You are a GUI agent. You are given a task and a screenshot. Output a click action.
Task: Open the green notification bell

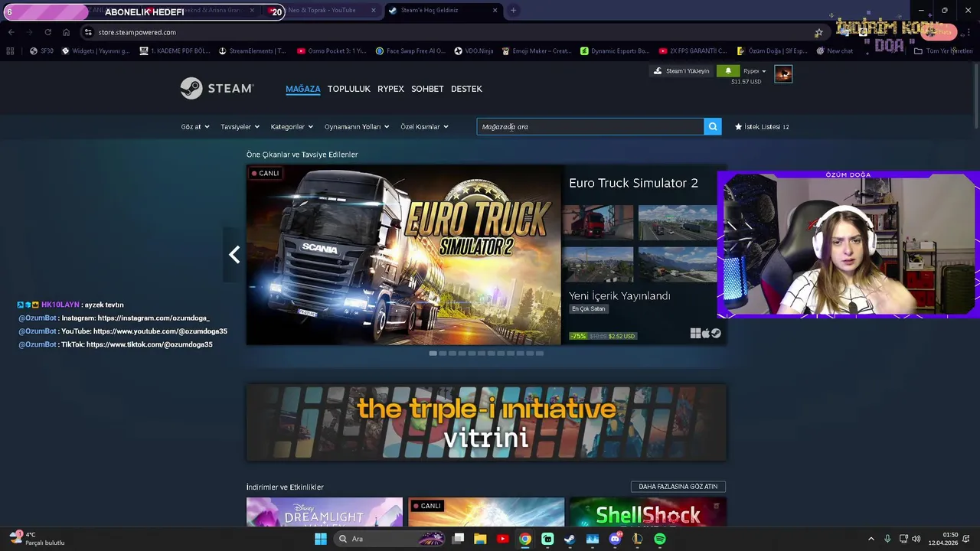728,71
